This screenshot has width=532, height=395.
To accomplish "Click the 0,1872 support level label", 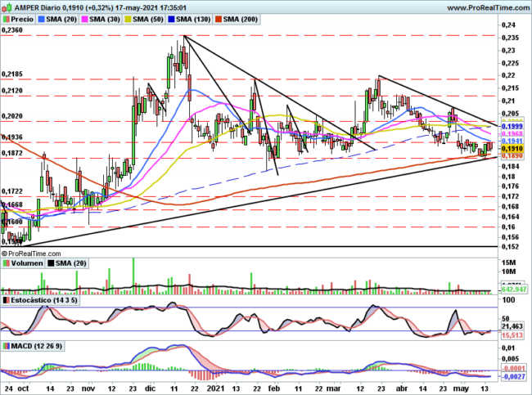I will click(12, 153).
